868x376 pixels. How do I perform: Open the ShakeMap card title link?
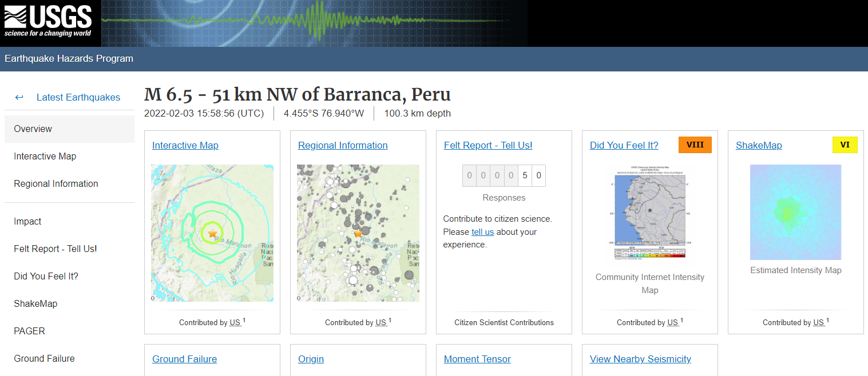[x=759, y=145]
